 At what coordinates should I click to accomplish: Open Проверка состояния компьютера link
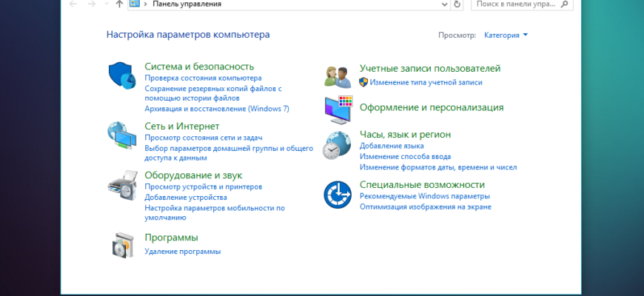203,78
